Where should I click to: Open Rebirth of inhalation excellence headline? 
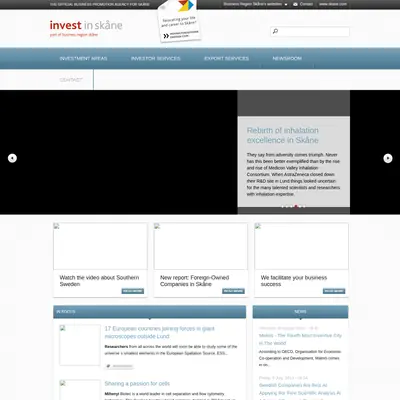click(x=283, y=135)
